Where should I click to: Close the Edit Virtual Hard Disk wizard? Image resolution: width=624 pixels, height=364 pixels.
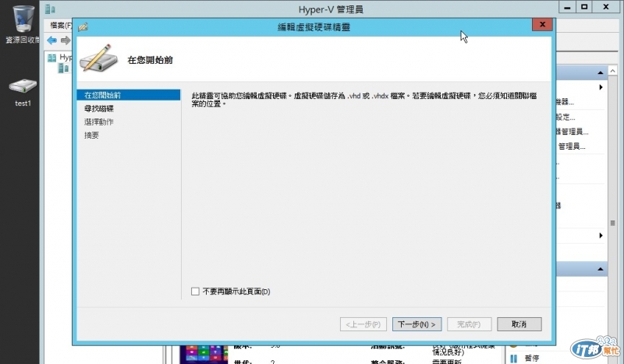click(542, 25)
